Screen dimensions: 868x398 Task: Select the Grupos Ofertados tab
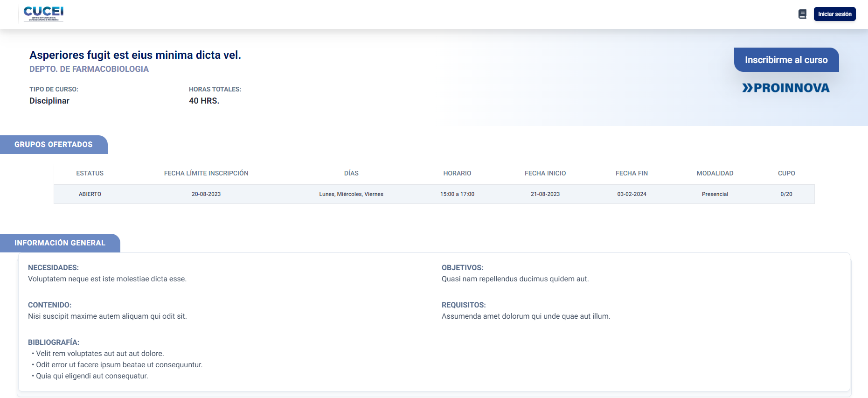54,145
